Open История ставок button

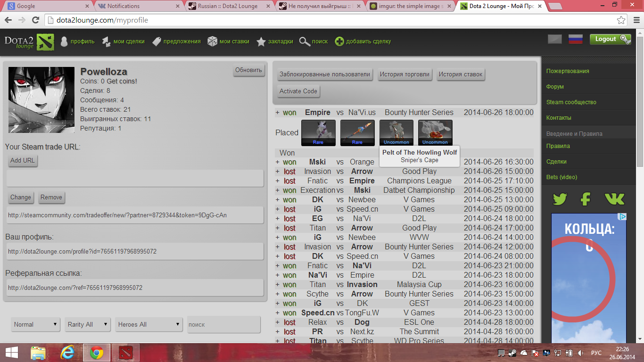click(x=461, y=74)
